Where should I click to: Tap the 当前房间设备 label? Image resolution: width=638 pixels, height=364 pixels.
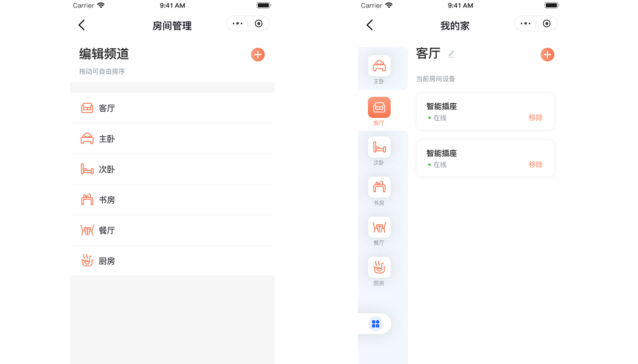pyautogui.click(x=436, y=79)
